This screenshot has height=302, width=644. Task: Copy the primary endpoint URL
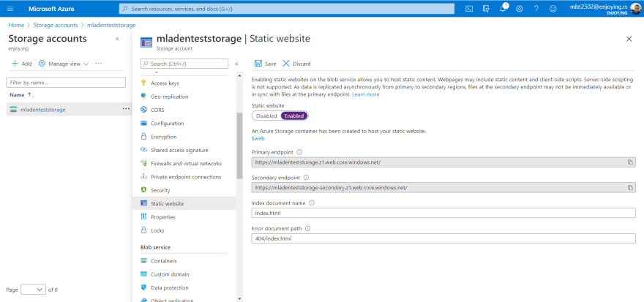630,162
